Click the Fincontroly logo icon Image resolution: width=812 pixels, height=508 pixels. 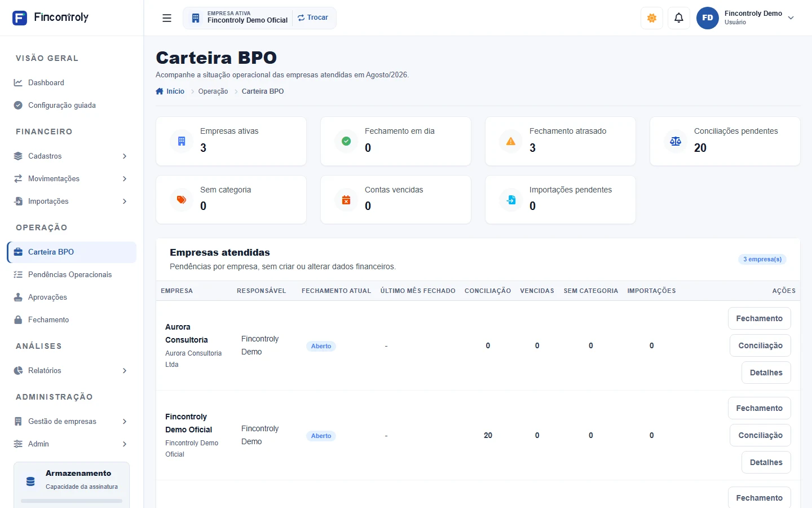(x=20, y=18)
